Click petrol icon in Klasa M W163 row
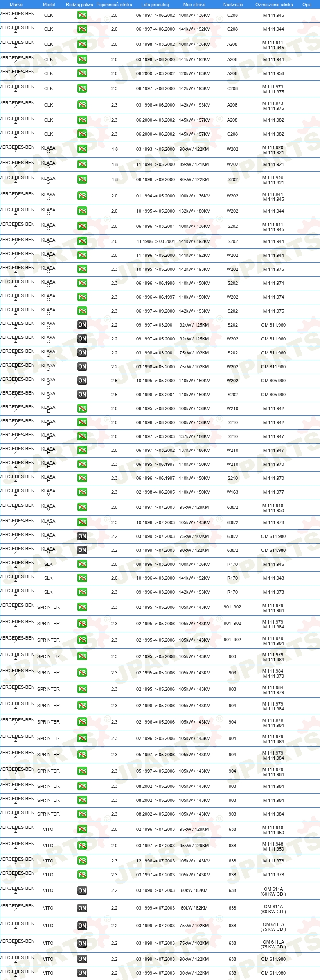The height and width of the screenshot is (980, 320). [x=82, y=492]
